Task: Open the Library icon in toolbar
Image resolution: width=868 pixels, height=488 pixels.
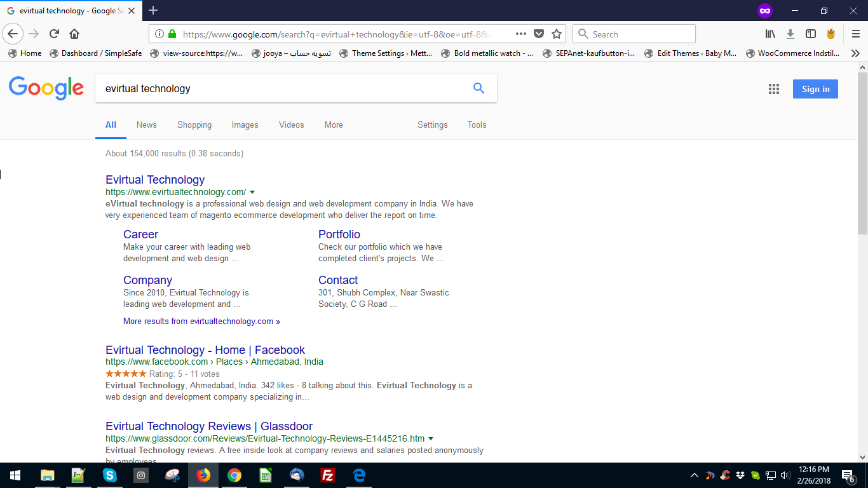Action: [770, 34]
